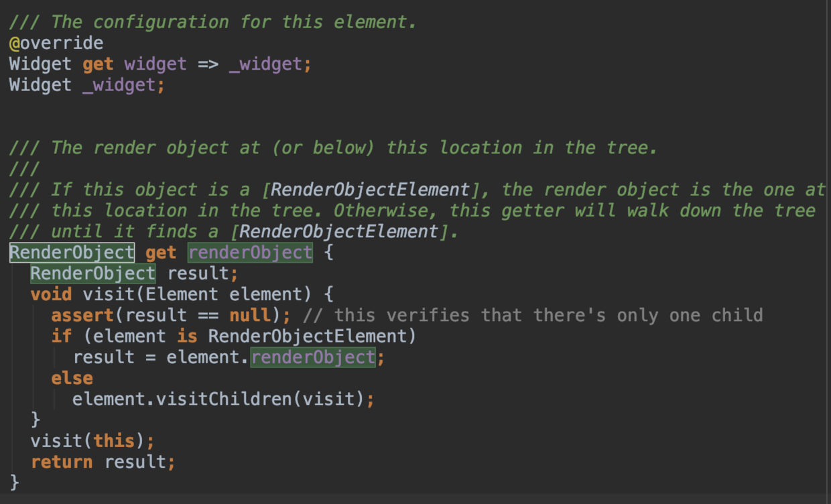The height and width of the screenshot is (504, 831).
Task: Select the renderObject getter name in its declaration
Action: coord(250,253)
